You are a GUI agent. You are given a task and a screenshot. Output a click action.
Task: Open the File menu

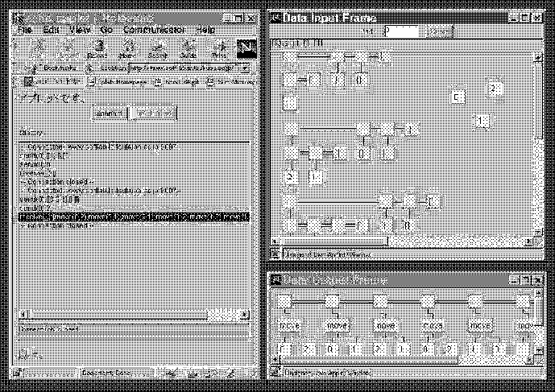click(24, 30)
